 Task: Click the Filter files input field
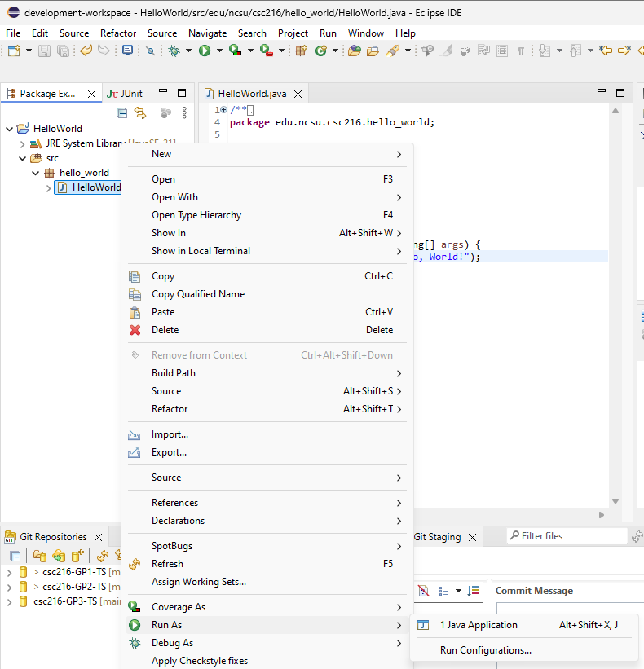click(567, 536)
